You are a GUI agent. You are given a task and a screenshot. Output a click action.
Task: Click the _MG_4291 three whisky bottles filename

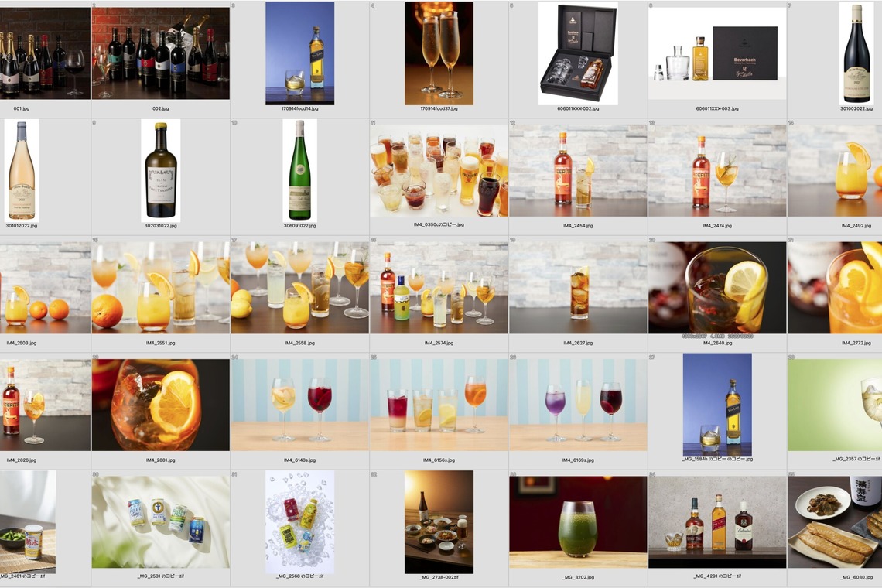click(x=717, y=576)
